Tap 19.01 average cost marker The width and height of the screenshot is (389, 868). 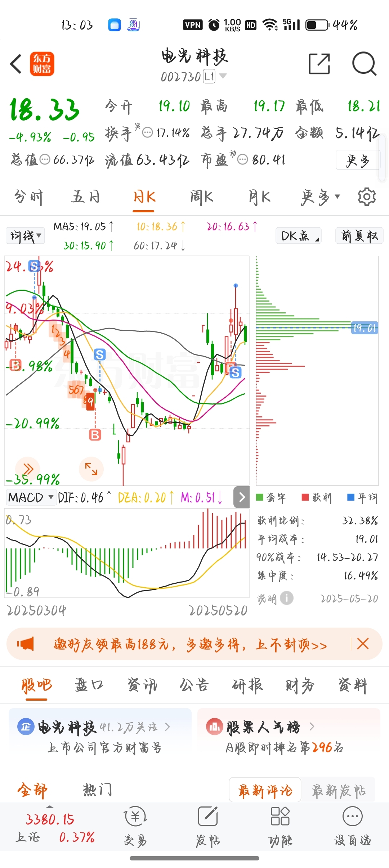(x=365, y=328)
